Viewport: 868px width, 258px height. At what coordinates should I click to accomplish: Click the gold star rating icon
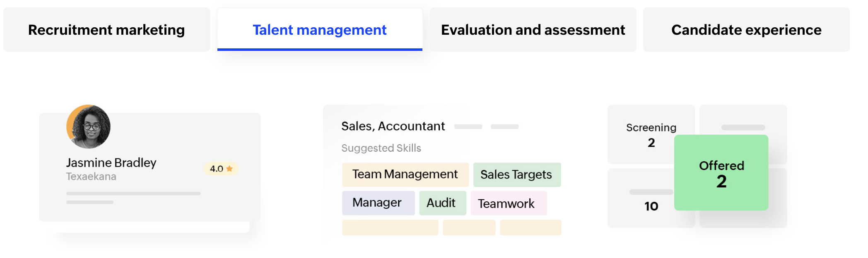(x=229, y=169)
